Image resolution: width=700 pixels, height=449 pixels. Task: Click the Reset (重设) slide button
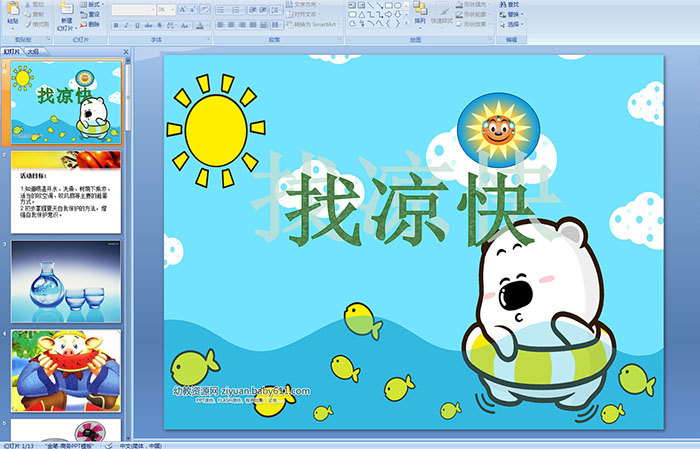coord(90,14)
